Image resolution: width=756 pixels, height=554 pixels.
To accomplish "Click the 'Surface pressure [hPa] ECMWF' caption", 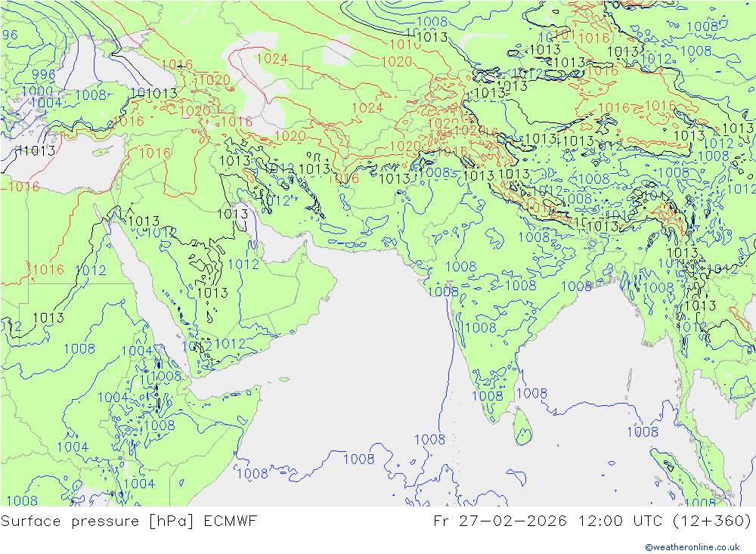I will (x=129, y=522).
